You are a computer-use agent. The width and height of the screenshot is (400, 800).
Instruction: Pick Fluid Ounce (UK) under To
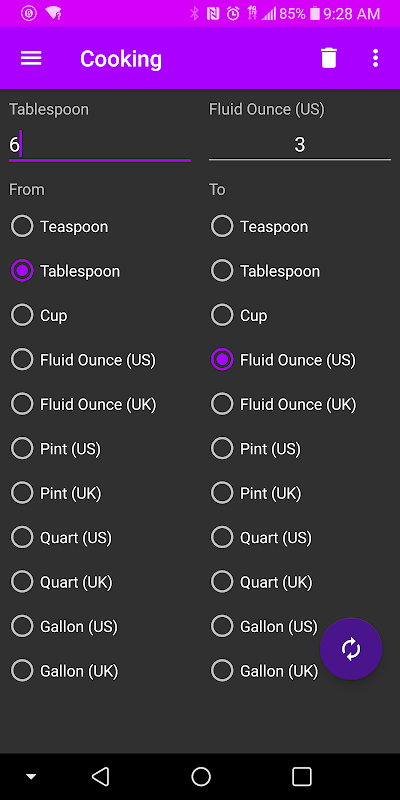(x=284, y=404)
